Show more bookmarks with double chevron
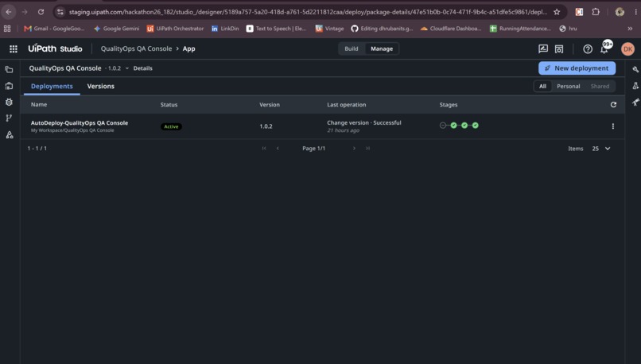The image size is (641, 364). pyautogui.click(x=630, y=29)
